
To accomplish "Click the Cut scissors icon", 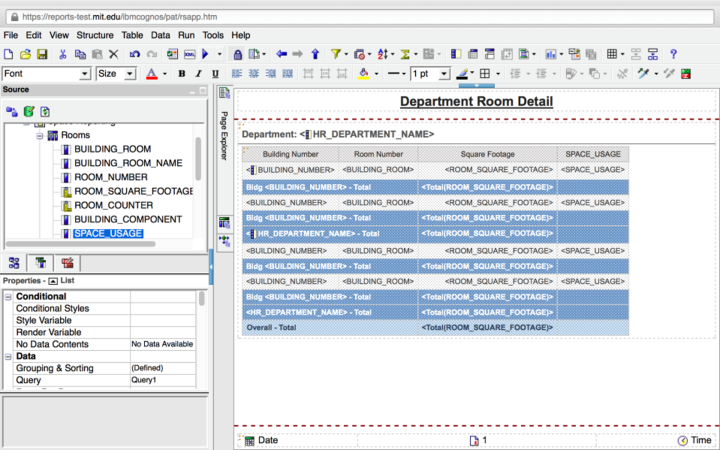I will 63,54.
